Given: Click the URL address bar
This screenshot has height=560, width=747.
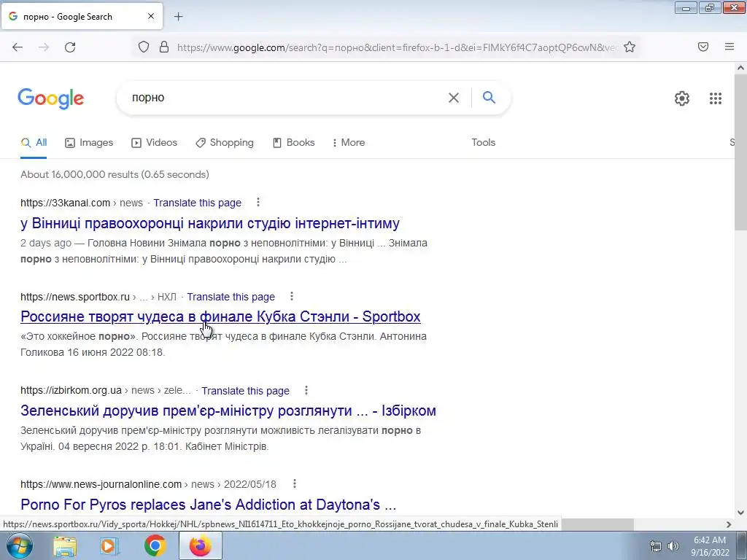Looking at the screenshot, I should [x=398, y=47].
